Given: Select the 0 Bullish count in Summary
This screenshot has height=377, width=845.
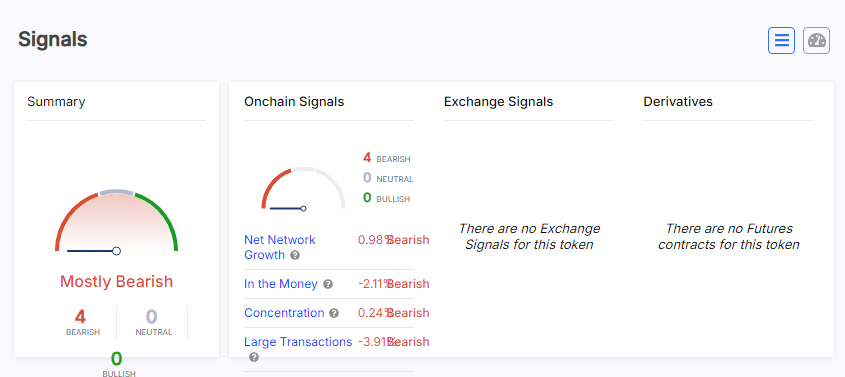Looking at the screenshot, I should (116, 364).
